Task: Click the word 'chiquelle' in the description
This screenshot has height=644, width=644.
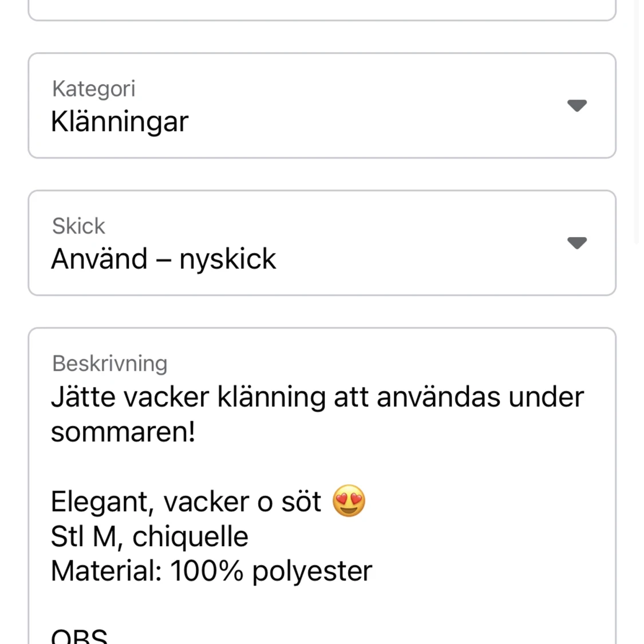Action: pos(190,536)
